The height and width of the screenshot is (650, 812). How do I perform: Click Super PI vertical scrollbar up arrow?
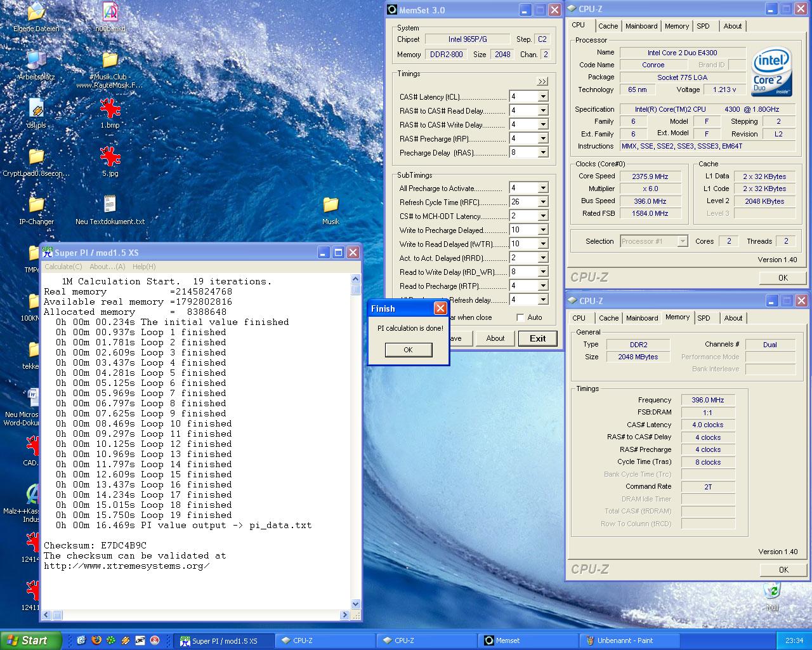coord(355,279)
